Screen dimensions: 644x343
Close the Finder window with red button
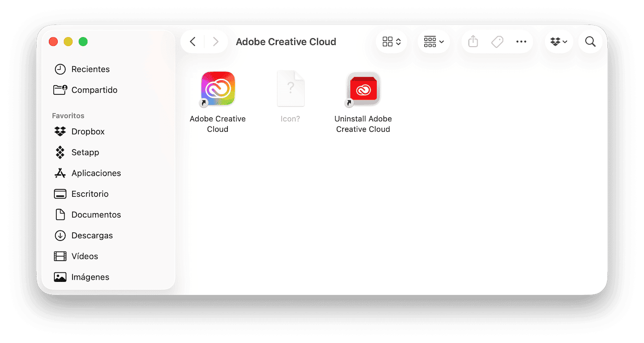[53, 42]
